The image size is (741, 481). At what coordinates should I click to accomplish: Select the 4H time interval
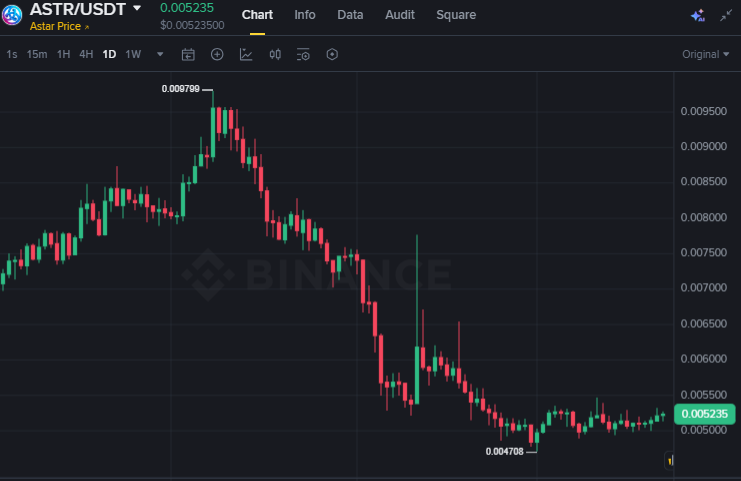[x=86, y=54]
